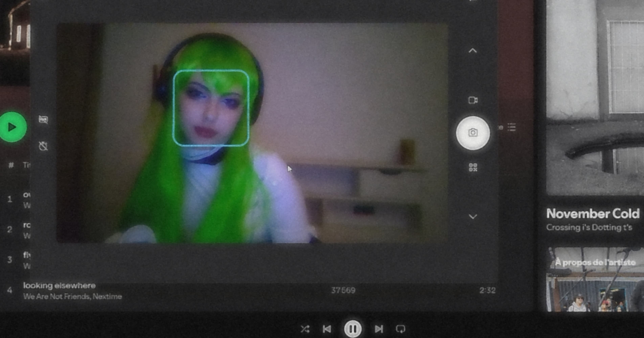Screen dimensions: 644x338
Task: Go back to the previous track
Action: (327, 329)
